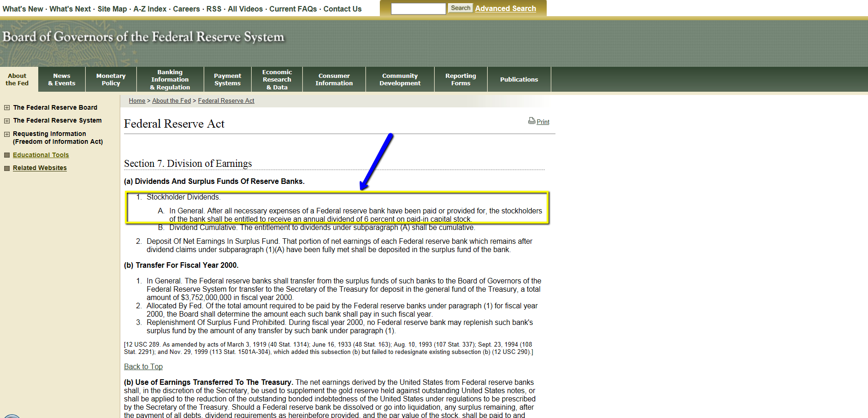This screenshot has height=418, width=868.
Task: Click Board of Governors site title banner
Action: pos(143,36)
